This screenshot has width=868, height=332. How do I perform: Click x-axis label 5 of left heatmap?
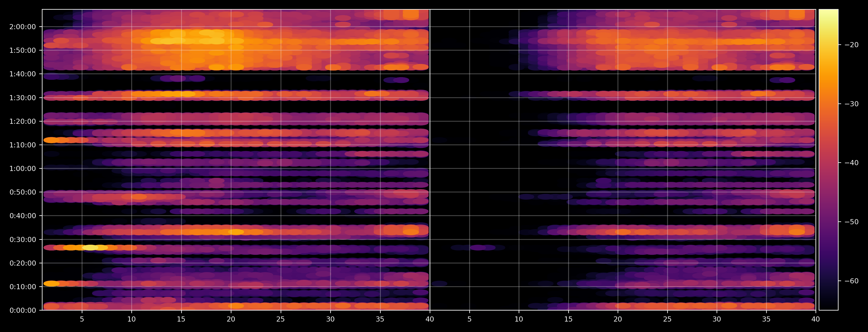click(82, 319)
